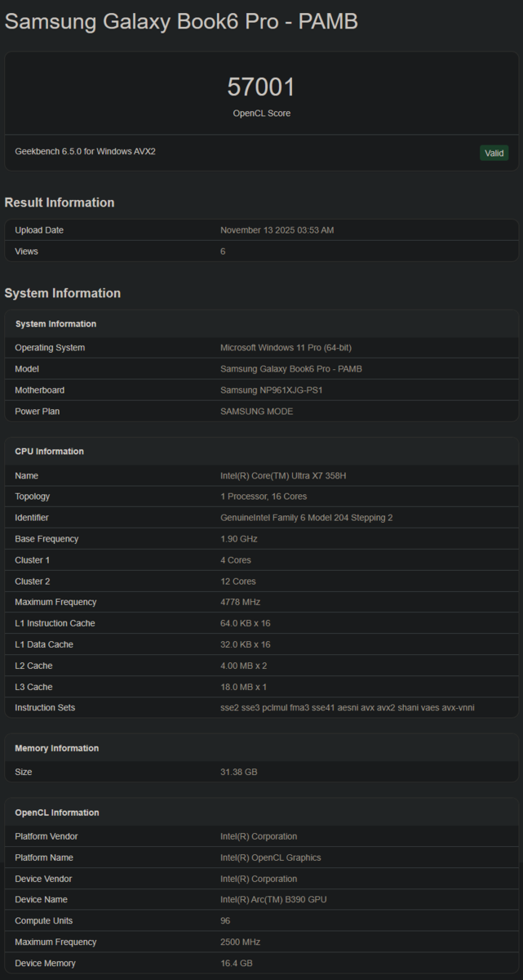The image size is (523, 980).
Task: Click the Intel Arc B390 GPU device name
Action: (273, 900)
